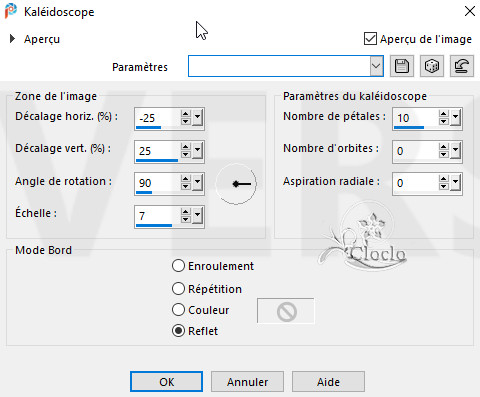This screenshot has width=480, height=397.
Task: Choose the Couleur edge mode option
Action: coord(178,310)
